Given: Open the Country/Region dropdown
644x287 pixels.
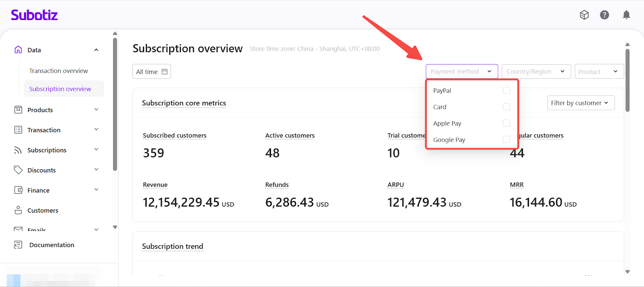Looking at the screenshot, I should (x=536, y=72).
